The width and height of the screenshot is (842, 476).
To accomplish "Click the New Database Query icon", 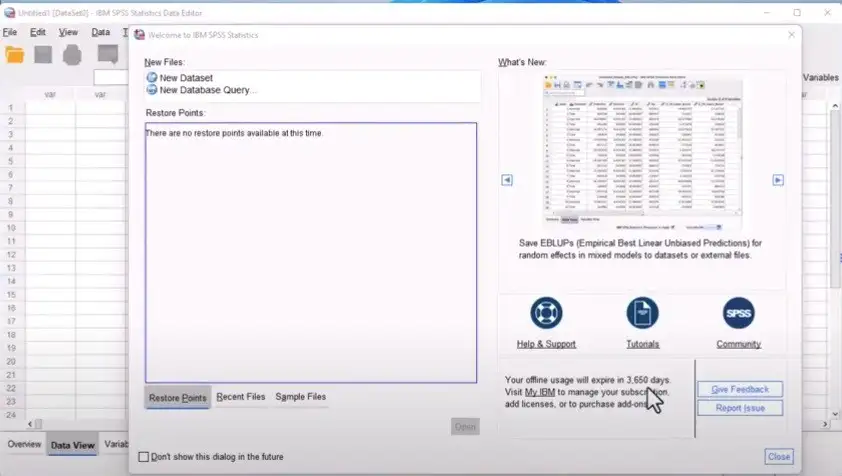I will pyautogui.click(x=152, y=90).
